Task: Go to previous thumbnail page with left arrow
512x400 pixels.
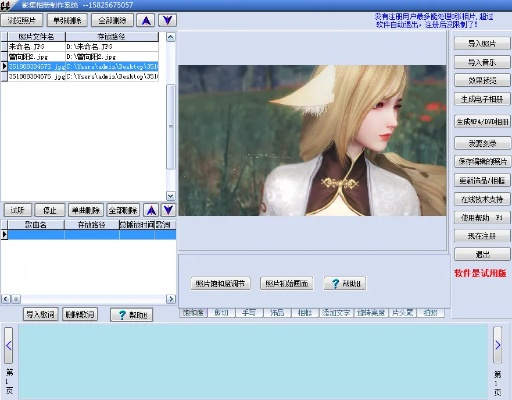Action: [x=9, y=345]
